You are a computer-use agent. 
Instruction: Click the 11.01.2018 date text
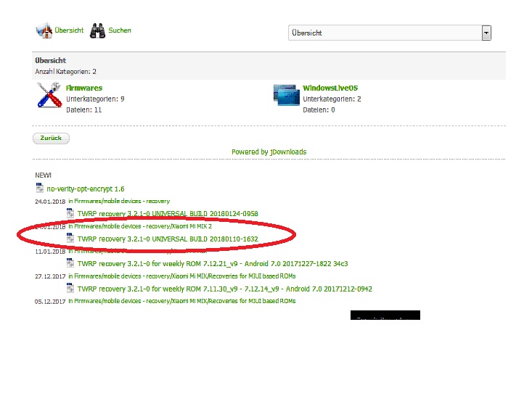(x=50, y=252)
